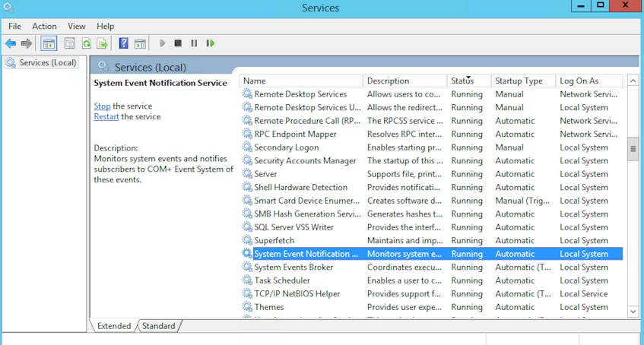Open the Properties toolbar icon
The height and width of the screenshot is (345, 644).
click(x=70, y=43)
